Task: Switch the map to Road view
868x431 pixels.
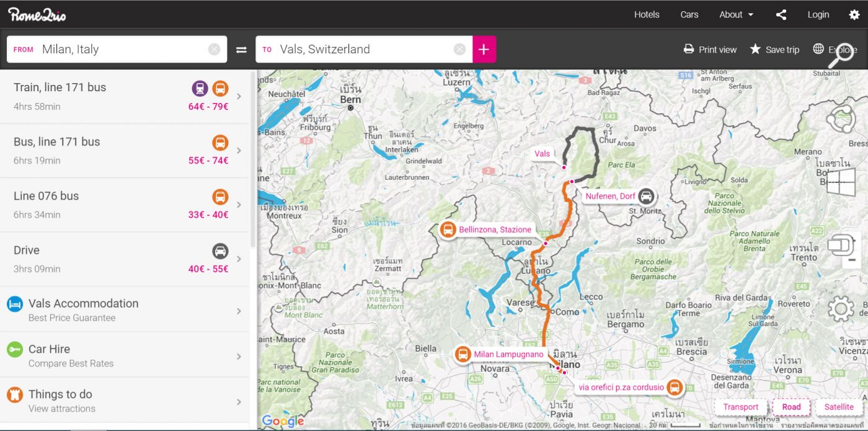Action: 791,407
